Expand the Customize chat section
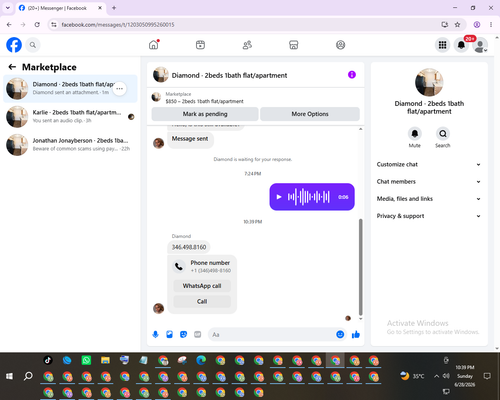500x400 pixels. click(x=429, y=164)
